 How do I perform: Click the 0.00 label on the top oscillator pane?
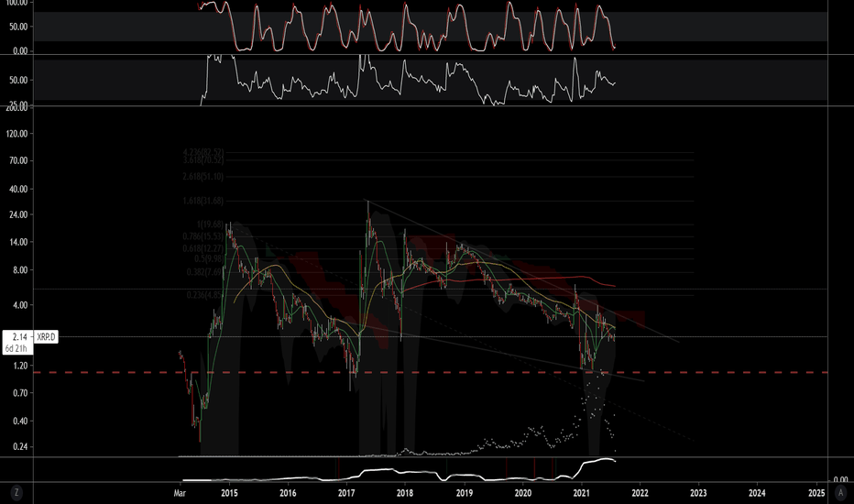point(20,50)
